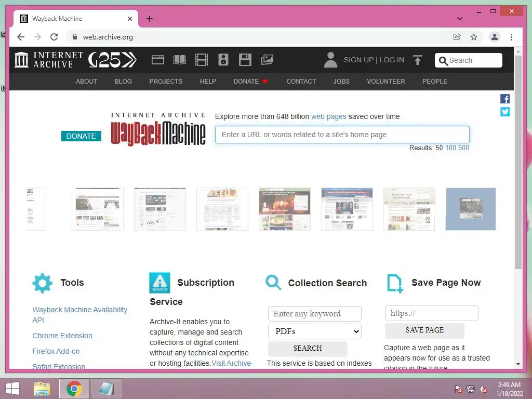The image size is (532, 399).
Task: Click the https:// Save Page field
Action: (431, 313)
